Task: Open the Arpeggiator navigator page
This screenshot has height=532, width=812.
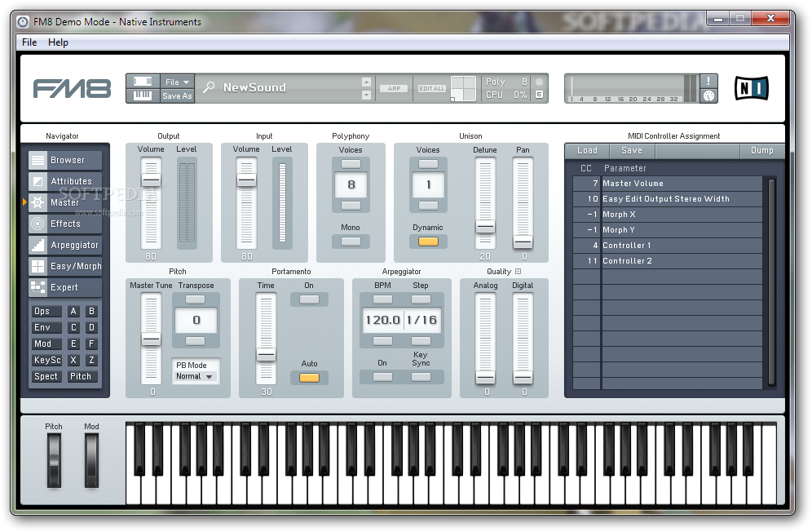Action: click(65, 246)
